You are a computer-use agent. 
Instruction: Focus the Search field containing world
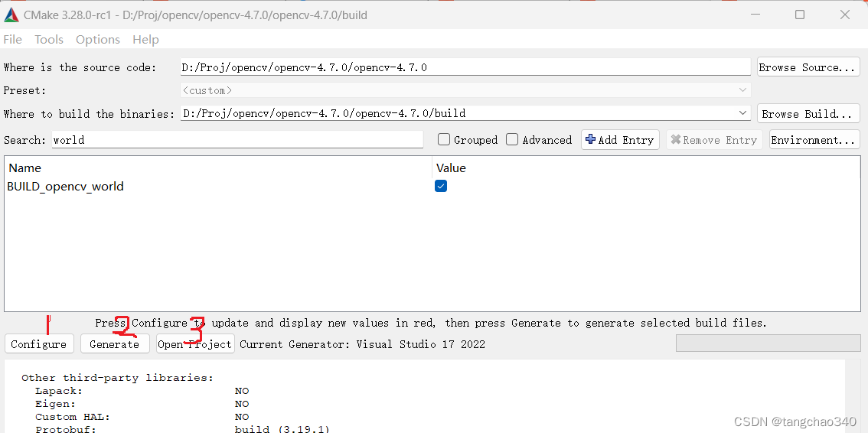click(x=237, y=139)
